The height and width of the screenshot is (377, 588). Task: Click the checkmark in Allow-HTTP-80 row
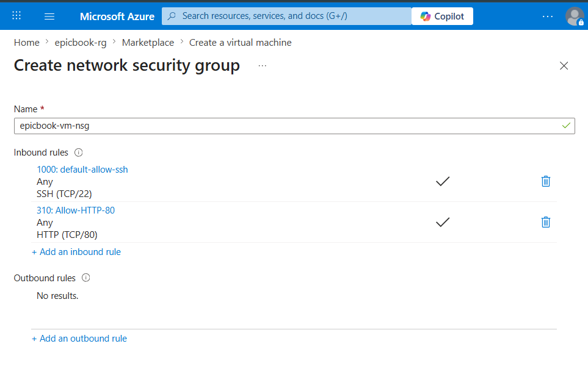443,222
